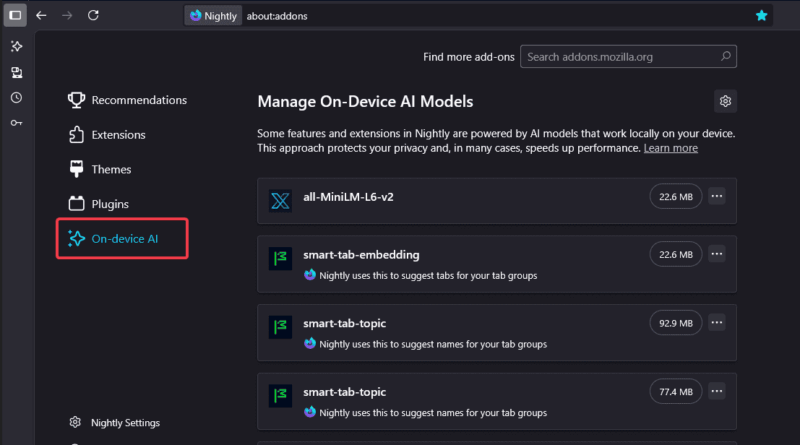The image size is (800, 445).
Task: Toggle the sidebar panel button
Action: point(15,15)
